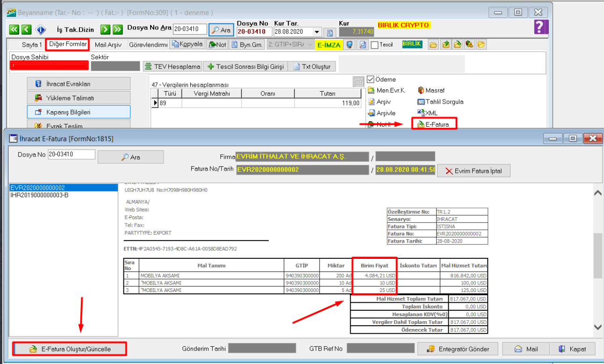Viewport: 604px width, 364px height.
Task: Jump to last record with double-right arrow
Action: (x=118, y=29)
